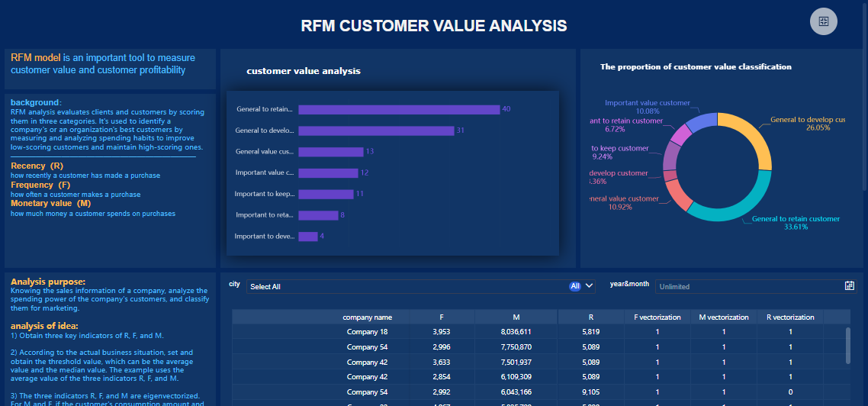
Task: Click the page's right-edge vertical scrollbar
Action: (x=865, y=95)
